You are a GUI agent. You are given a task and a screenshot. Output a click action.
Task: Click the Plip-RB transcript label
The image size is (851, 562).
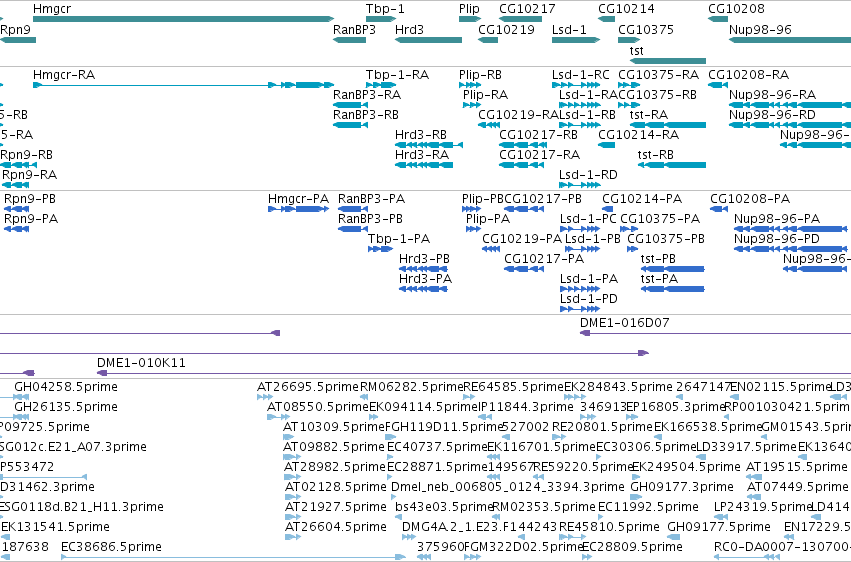click(x=480, y=75)
